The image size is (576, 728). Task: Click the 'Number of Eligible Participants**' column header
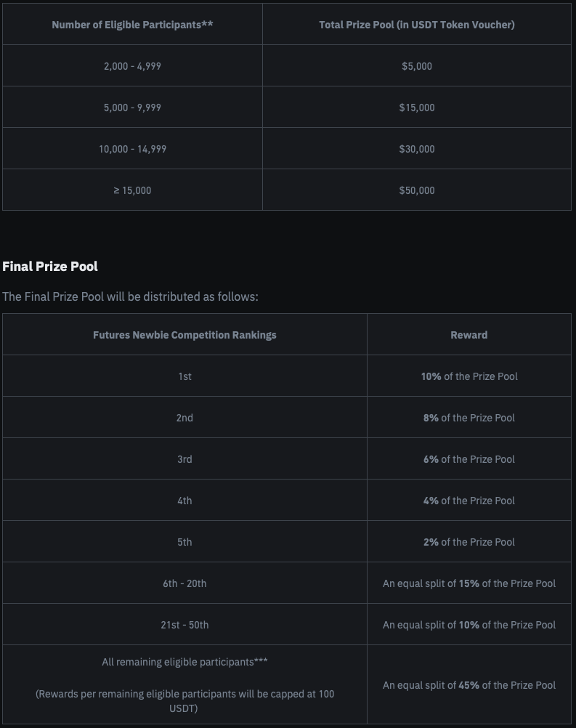[x=132, y=25]
